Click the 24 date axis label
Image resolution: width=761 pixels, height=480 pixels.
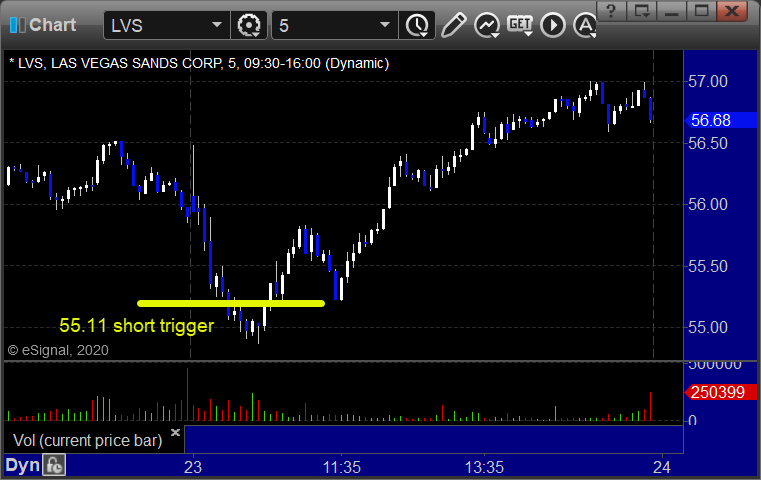point(662,467)
